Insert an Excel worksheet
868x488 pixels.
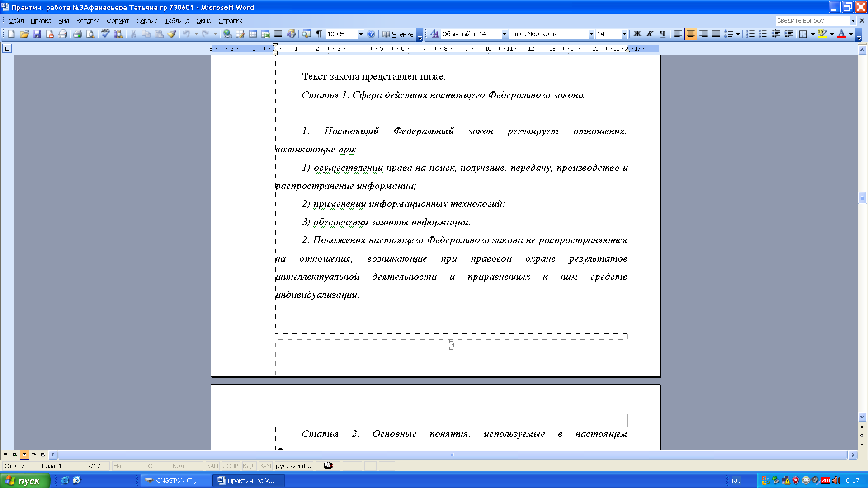click(266, 34)
